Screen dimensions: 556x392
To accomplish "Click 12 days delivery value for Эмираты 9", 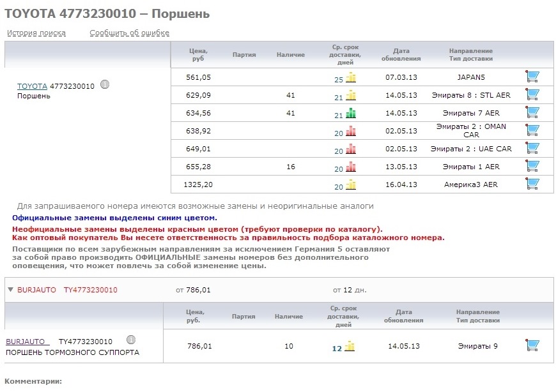I will pyautogui.click(x=337, y=349).
